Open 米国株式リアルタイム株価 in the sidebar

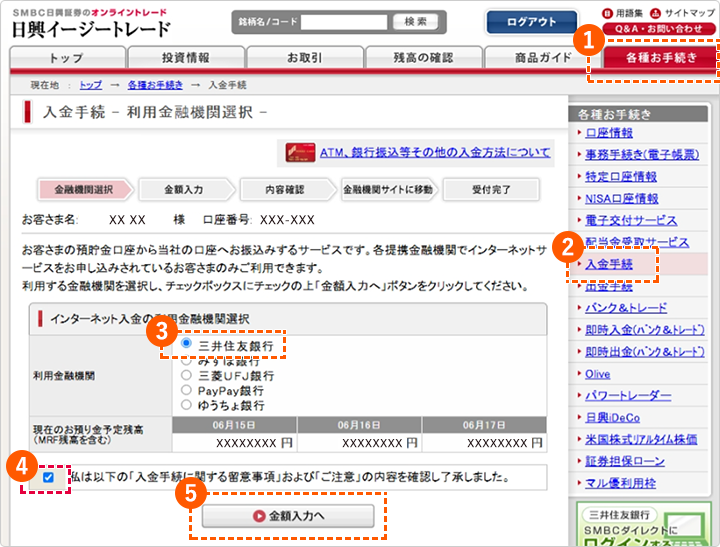point(641,440)
